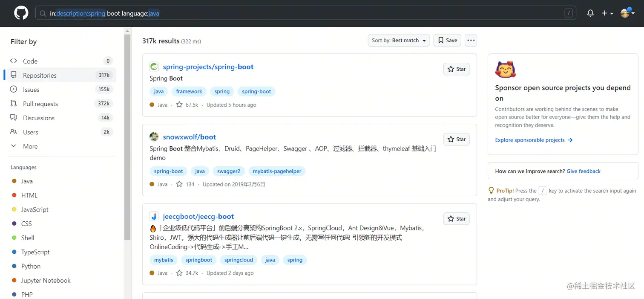Open the 67.5k stargazers link
Screen dimensions: 644x299
[x=187, y=105]
